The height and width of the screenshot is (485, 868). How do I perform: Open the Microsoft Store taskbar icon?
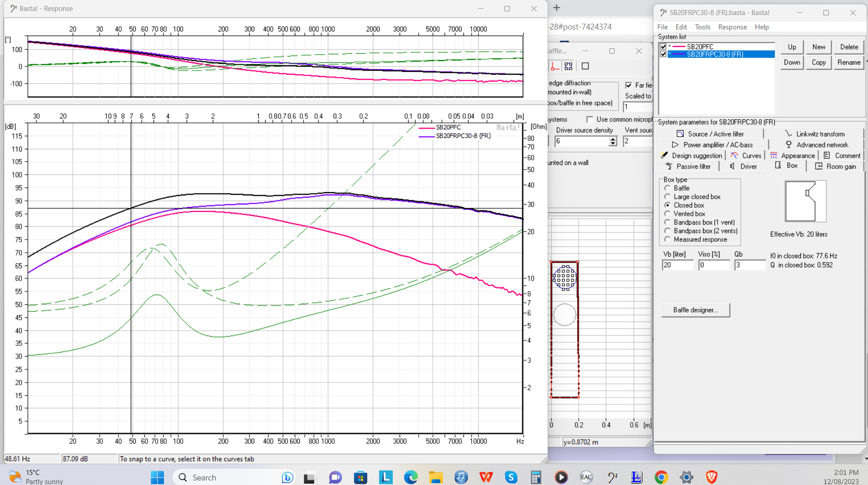(x=360, y=477)
